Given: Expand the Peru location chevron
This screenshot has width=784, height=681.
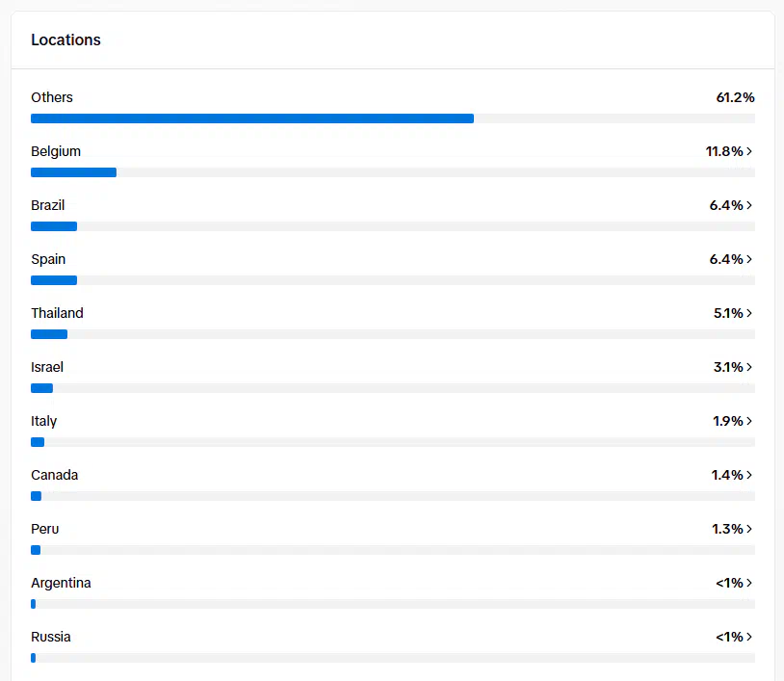Looking at the screenshot, I should click(749, 529).
